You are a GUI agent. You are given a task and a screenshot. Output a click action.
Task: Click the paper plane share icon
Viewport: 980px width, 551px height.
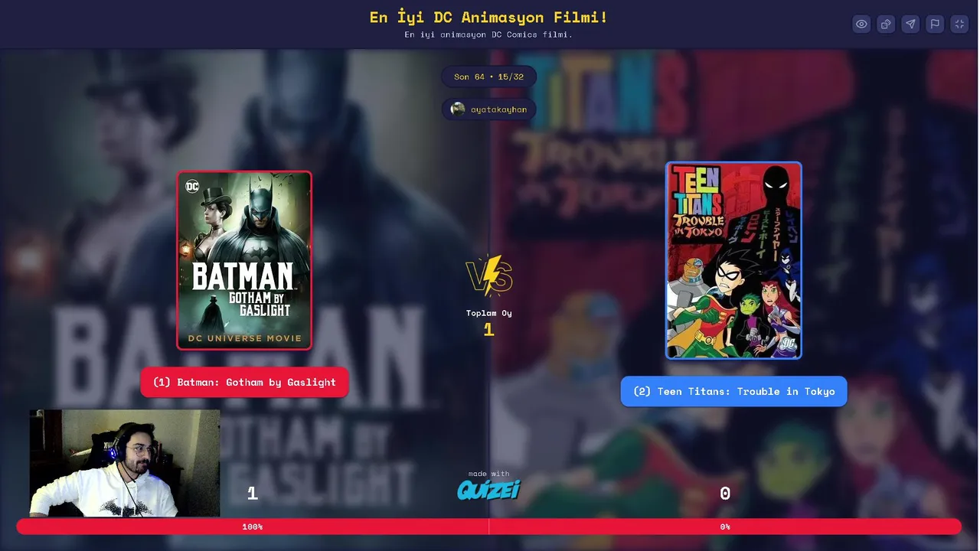tap(910, 24)
